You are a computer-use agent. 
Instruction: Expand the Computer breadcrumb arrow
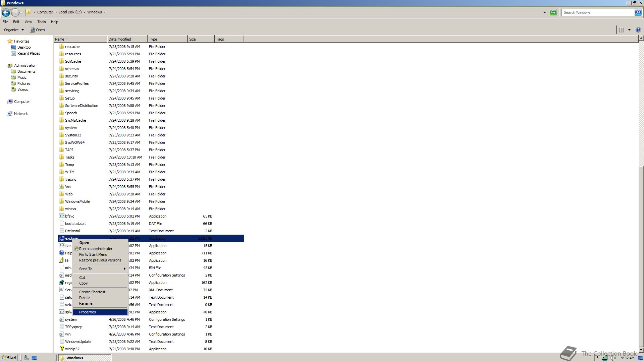tap(56, 12)
